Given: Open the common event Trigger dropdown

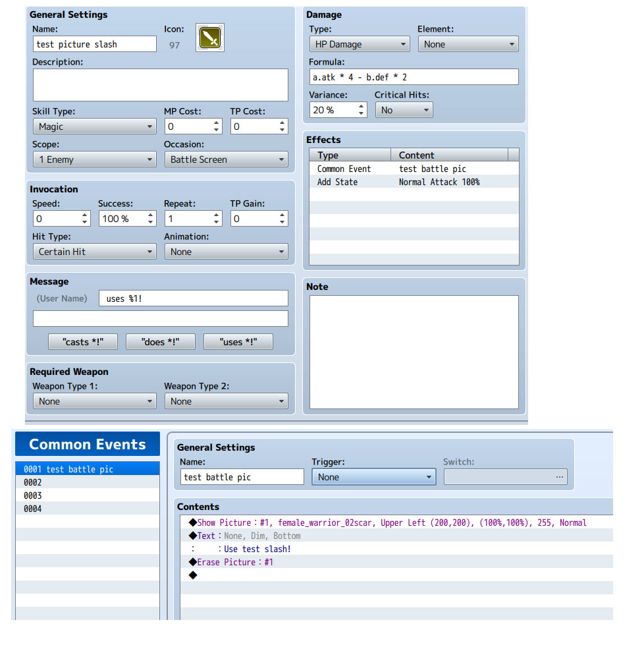Looking at the screenshot, I should (x=374, y=477).
